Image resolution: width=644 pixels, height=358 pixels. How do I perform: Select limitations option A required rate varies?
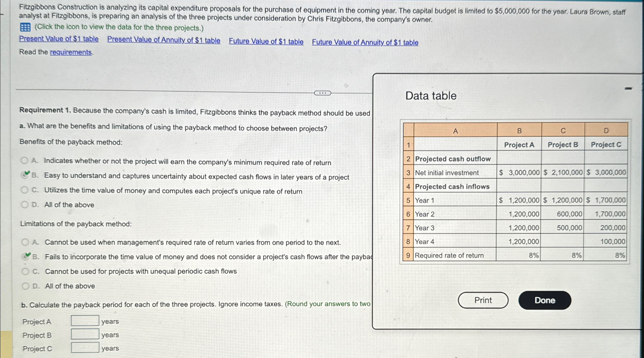coord(25,242)
